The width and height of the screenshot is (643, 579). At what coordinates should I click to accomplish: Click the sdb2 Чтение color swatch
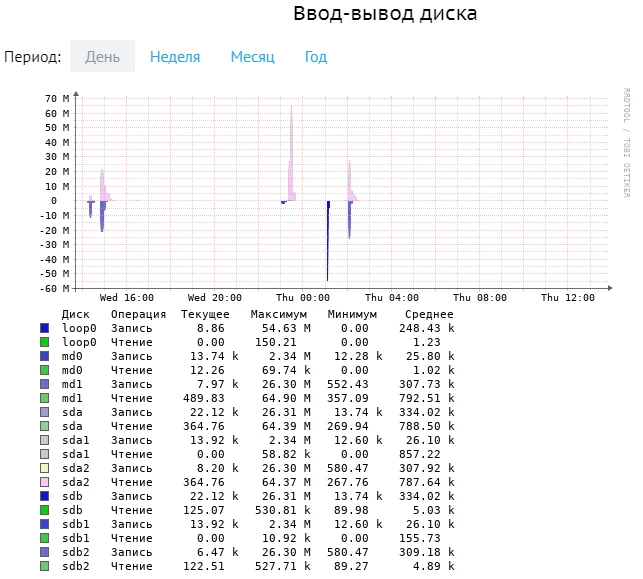pyautogui.click(x=45, y=566)
